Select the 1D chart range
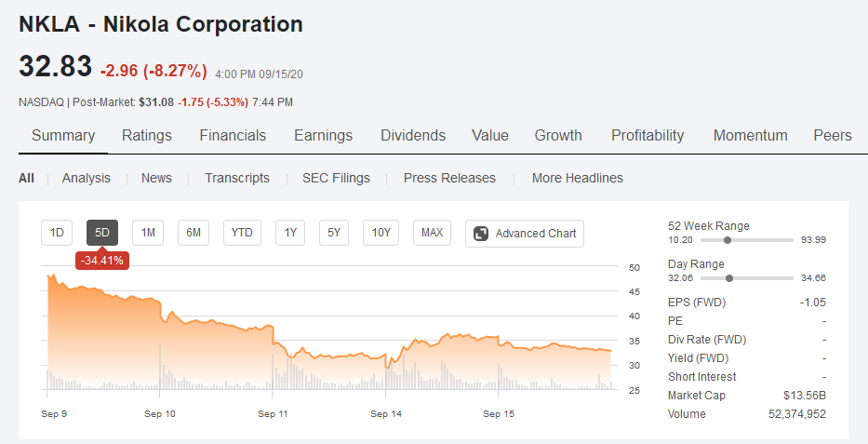This screenshot has height=444, width=868. point(57,233)
